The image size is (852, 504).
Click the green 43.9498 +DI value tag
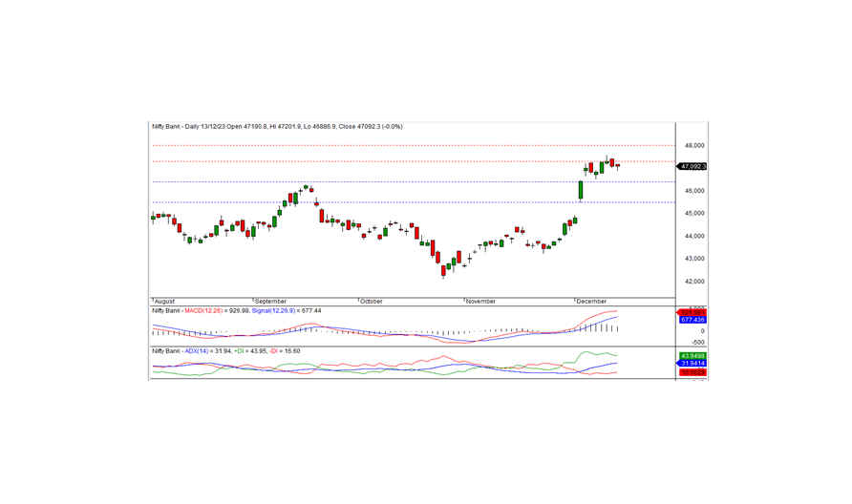click(692, 356)
